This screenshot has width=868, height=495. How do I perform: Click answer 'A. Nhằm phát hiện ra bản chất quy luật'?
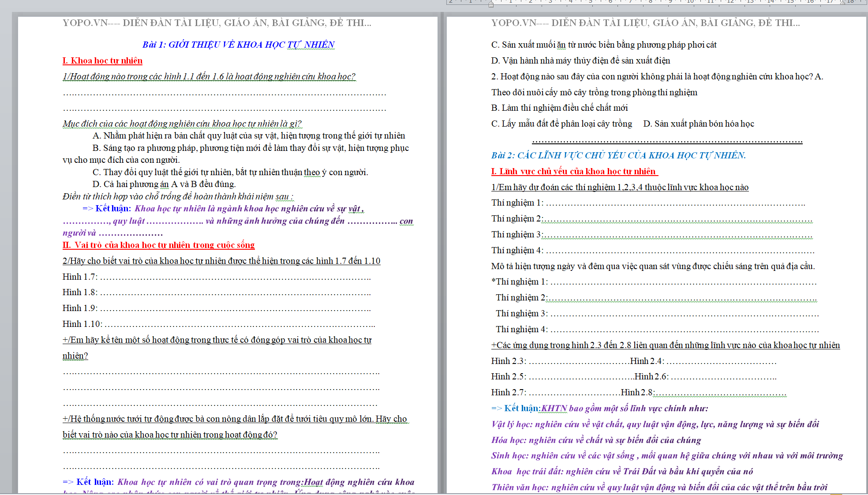coord(249,135)
